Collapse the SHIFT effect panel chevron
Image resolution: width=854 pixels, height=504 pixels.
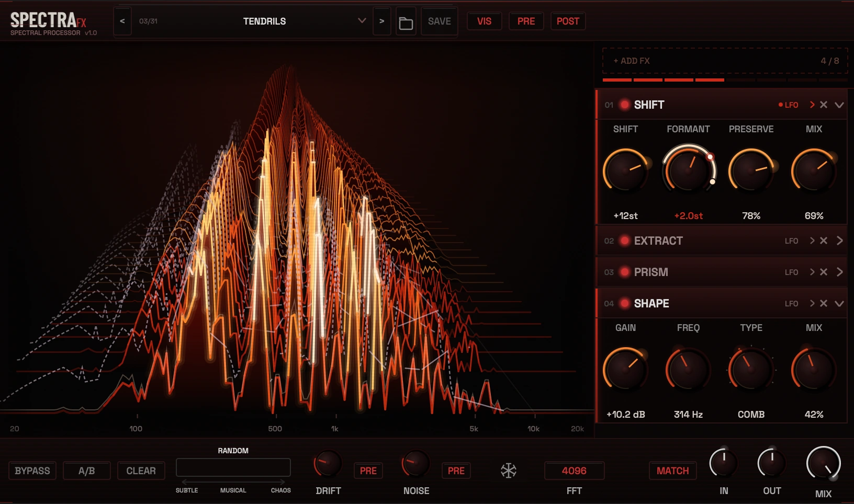839,105
